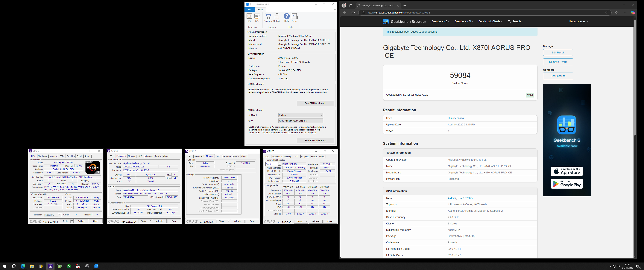Image resolution: width=644 pixels, height=270 pixels.
Task: Click the Get it on Google Play badge
Action: click(566, 184)
